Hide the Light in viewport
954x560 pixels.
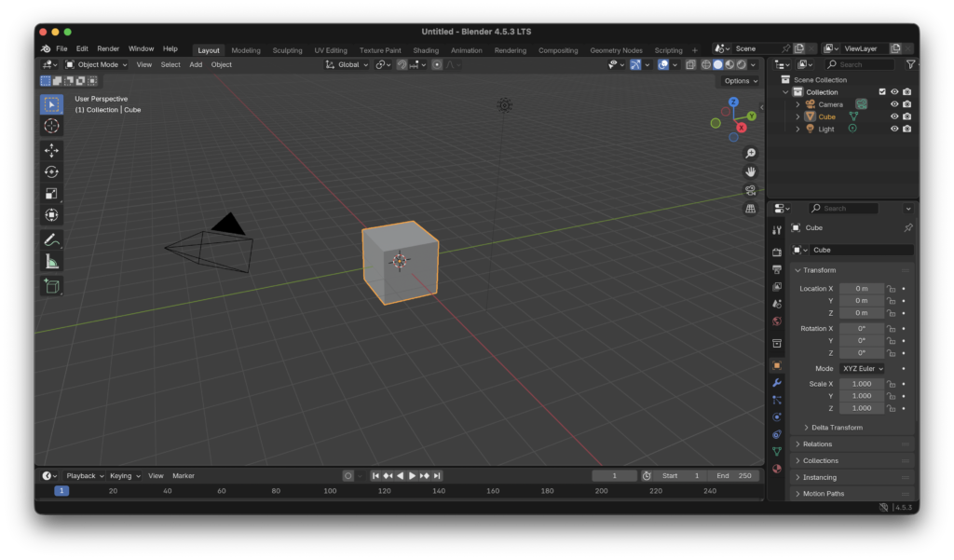pyautogui.click(x=894, y=129)
